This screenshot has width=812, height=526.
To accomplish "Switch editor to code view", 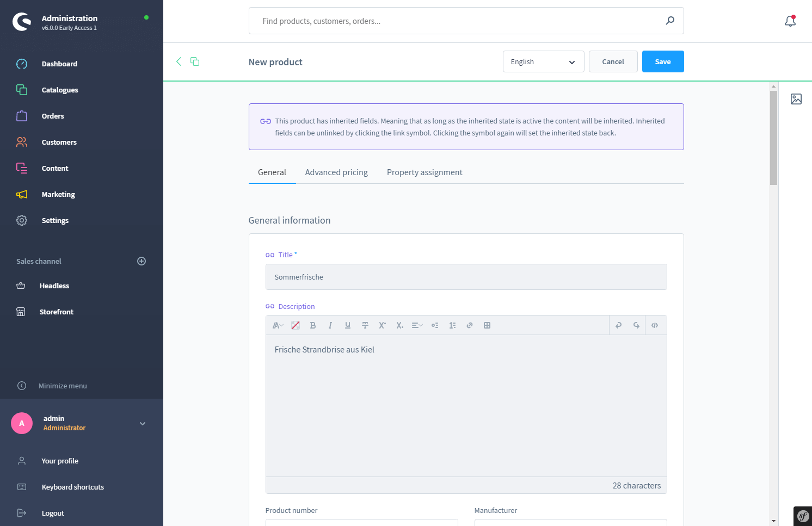I will pyautogui.click(x=655, y=325).
